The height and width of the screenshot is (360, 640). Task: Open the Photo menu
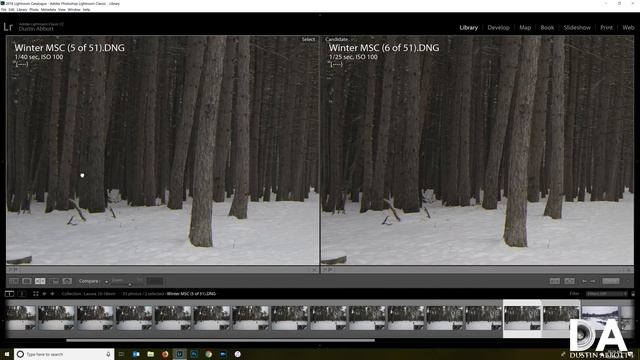pos(34,9)
